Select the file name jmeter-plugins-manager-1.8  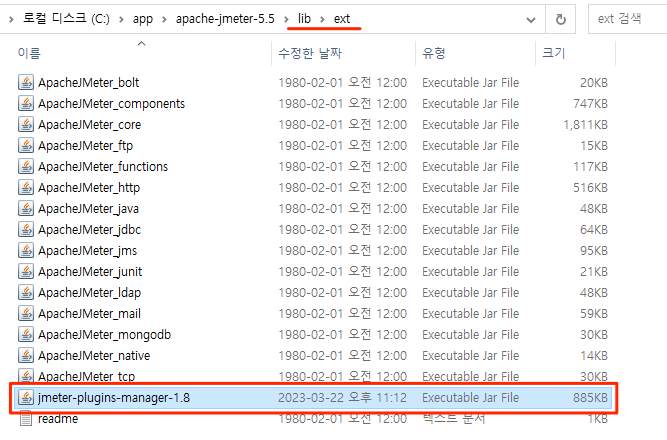click(x=114, y=398)
